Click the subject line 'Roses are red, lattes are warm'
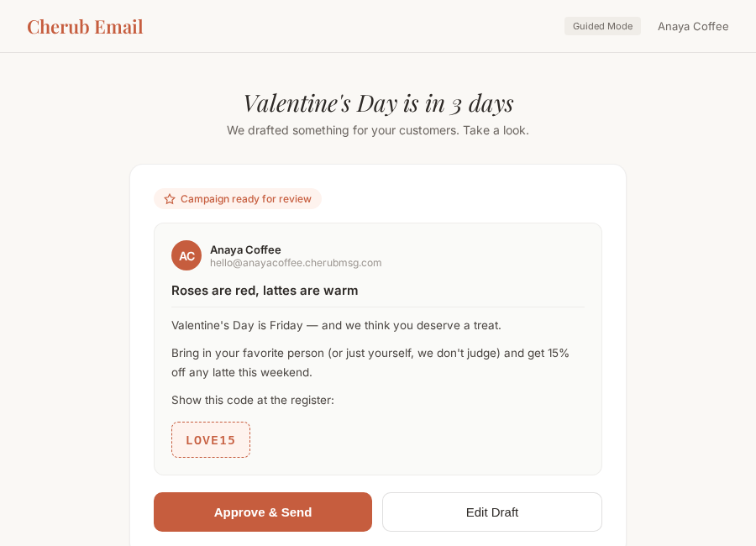The image size is (756, 546). coord(265,290)
